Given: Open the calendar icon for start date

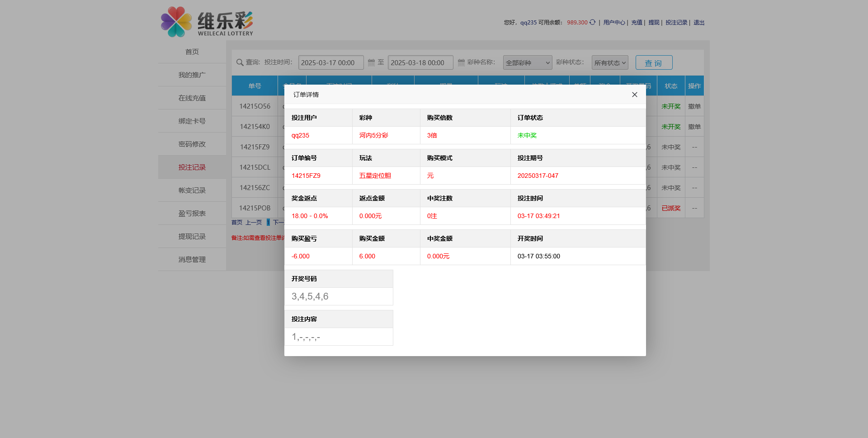Looking at the screenshot, I should pos(372,62).
